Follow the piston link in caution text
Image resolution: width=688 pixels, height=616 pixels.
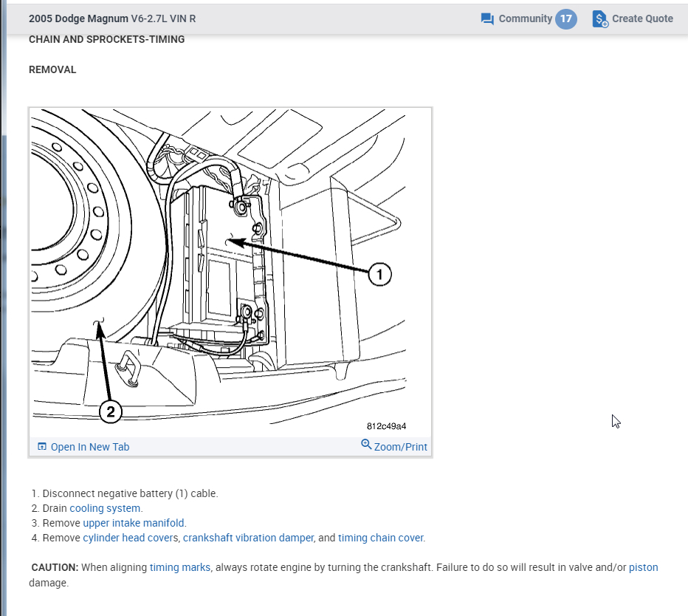pyautogui.click(x=643, y=567)
